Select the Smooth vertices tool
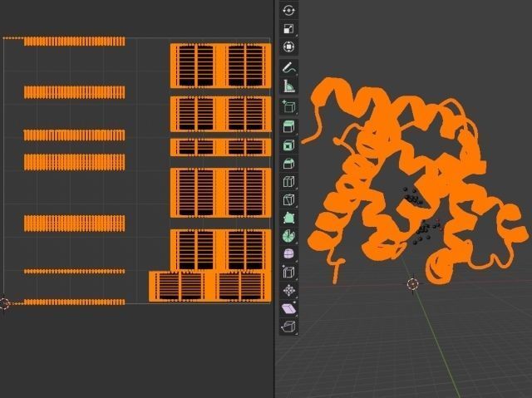Screen dimensions: 532x398 (x=288, y=254)
